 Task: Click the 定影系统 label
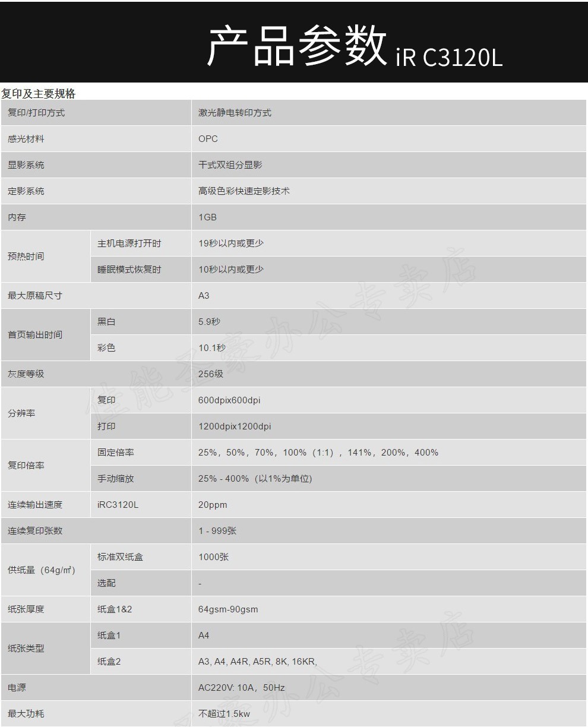[26, 191]
